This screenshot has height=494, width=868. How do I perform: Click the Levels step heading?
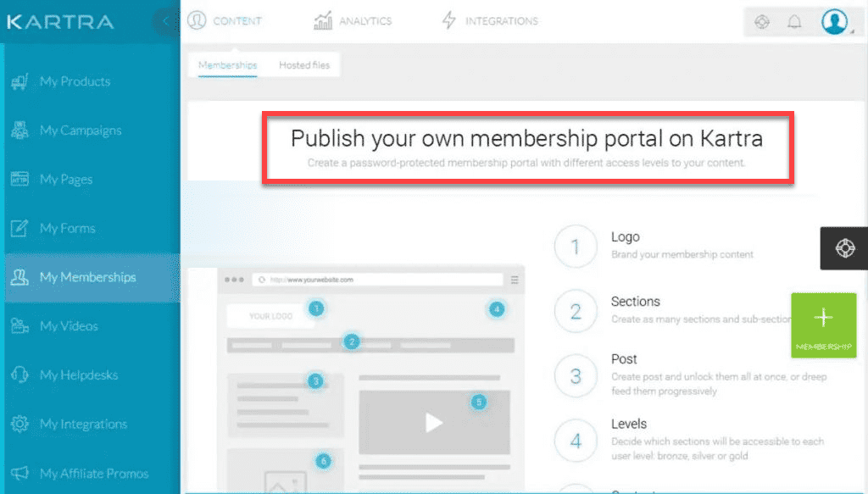pos(629,424)
